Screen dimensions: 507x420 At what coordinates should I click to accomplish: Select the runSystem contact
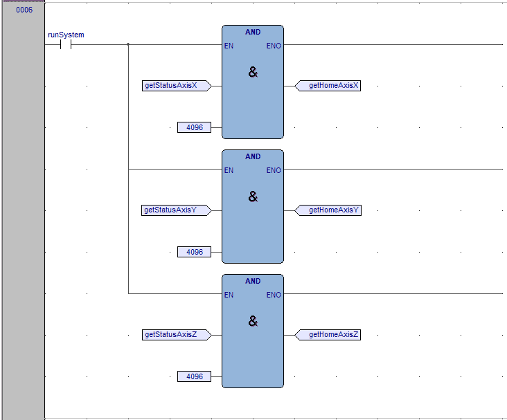[66, 44]
